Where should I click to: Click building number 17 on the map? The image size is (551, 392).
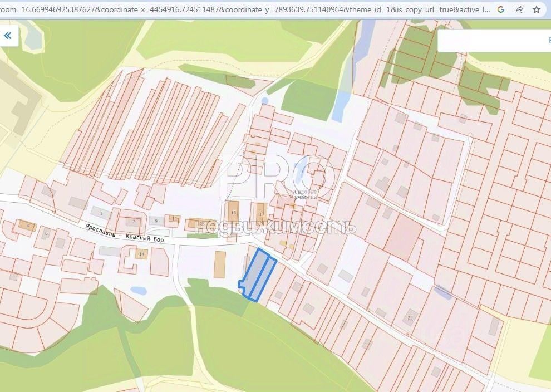(x=260, y=213)
